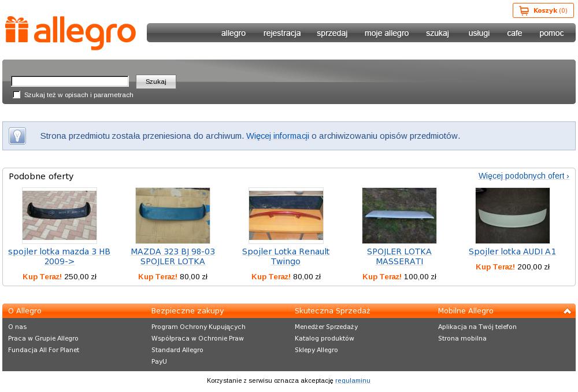578x392 pixels.
Task: Enable search in descriptions and parameters checkbox
Action: click(17, 95)
